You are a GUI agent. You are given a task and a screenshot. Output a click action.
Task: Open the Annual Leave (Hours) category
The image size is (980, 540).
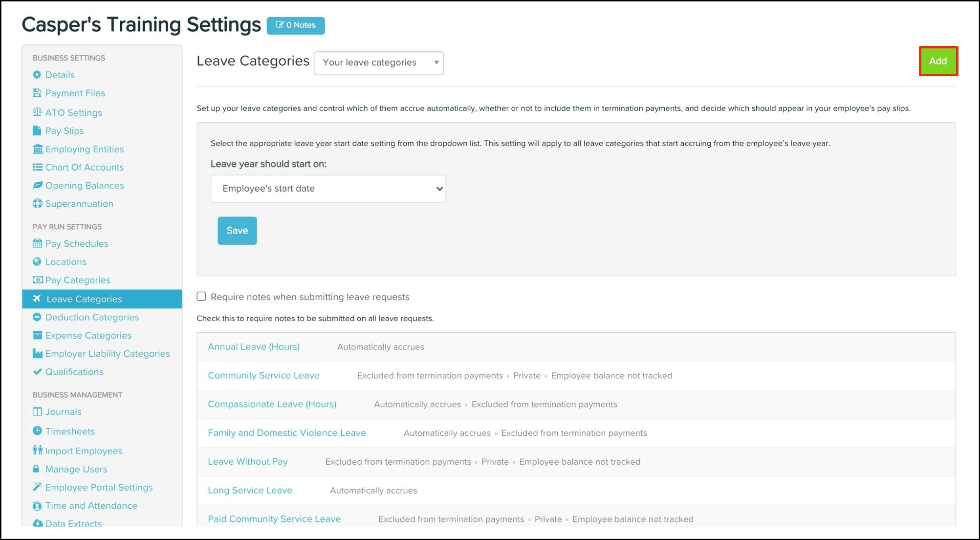tap(254, 347)
